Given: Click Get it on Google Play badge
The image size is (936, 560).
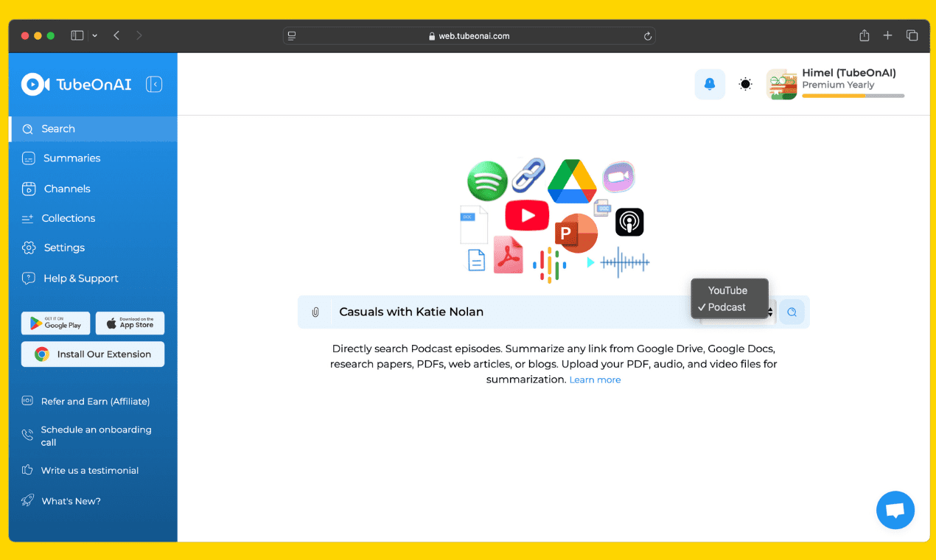Looking at the screenshot, I should coord(56,323).
